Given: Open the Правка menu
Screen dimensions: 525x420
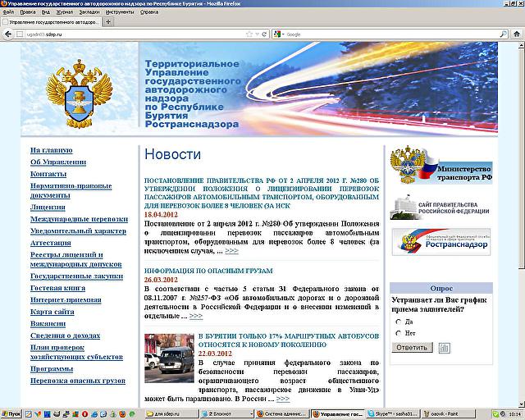Looking at the screenshot, I should 28,12.
